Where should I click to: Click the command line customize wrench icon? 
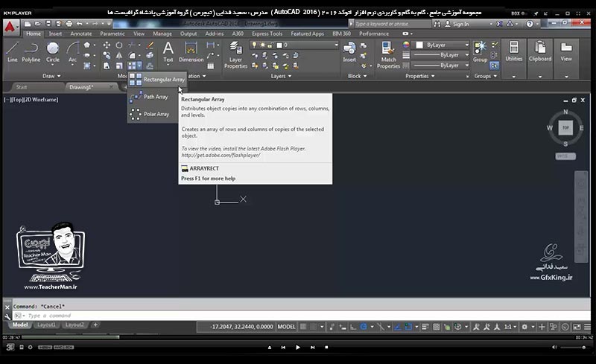7,316
